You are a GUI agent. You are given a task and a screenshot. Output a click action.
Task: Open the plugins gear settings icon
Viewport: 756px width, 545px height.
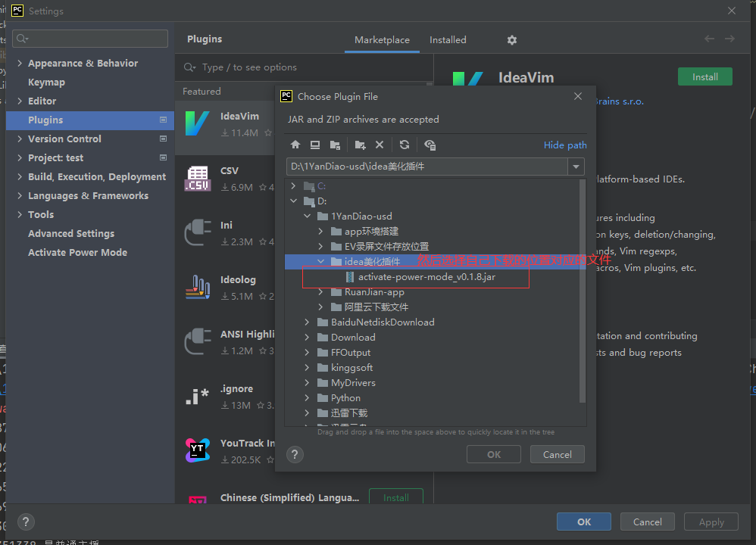point(512,40)
